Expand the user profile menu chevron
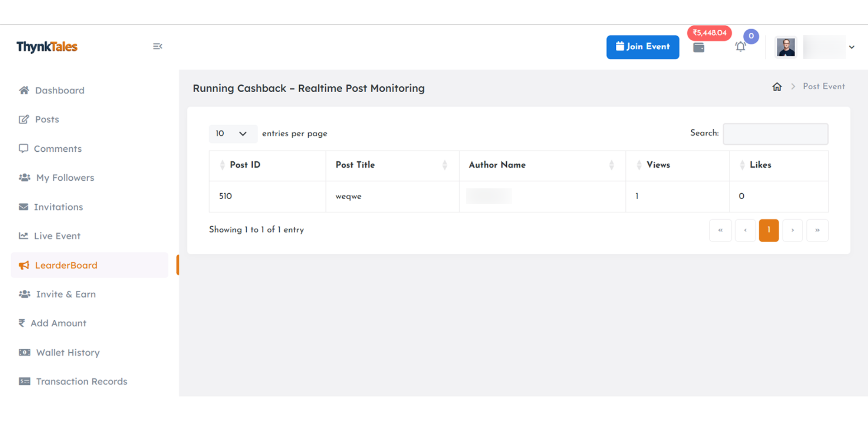The image size is (868, 421). (x=851, y=47)
